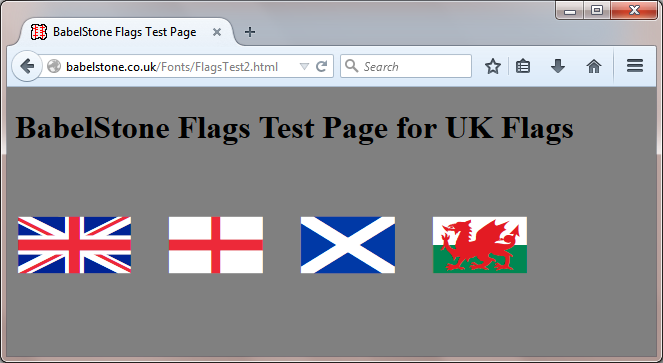Close the browser window

pyautogui.click(x=634, y=11)
